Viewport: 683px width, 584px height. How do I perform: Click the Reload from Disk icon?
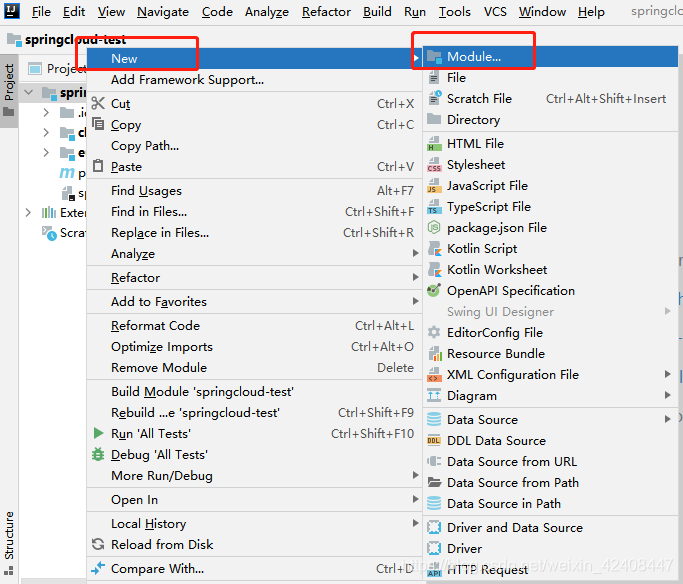tap(98, 544)
